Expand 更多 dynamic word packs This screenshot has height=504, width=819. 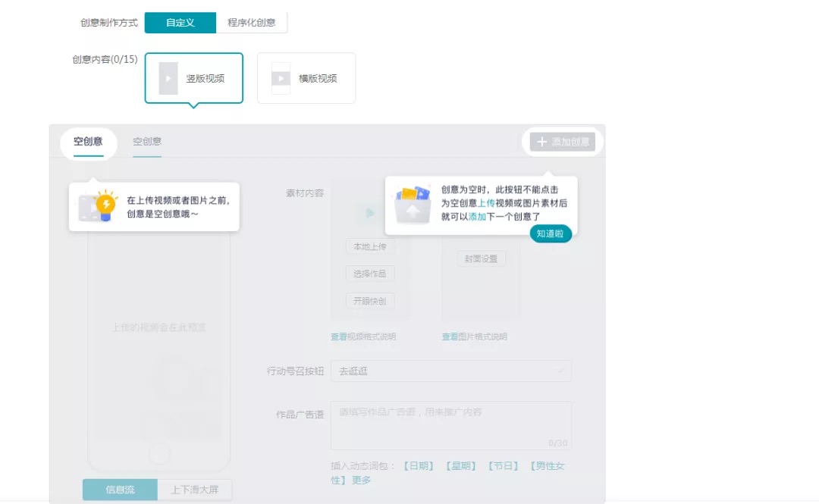pyautogui.click(x=362, y=480)
